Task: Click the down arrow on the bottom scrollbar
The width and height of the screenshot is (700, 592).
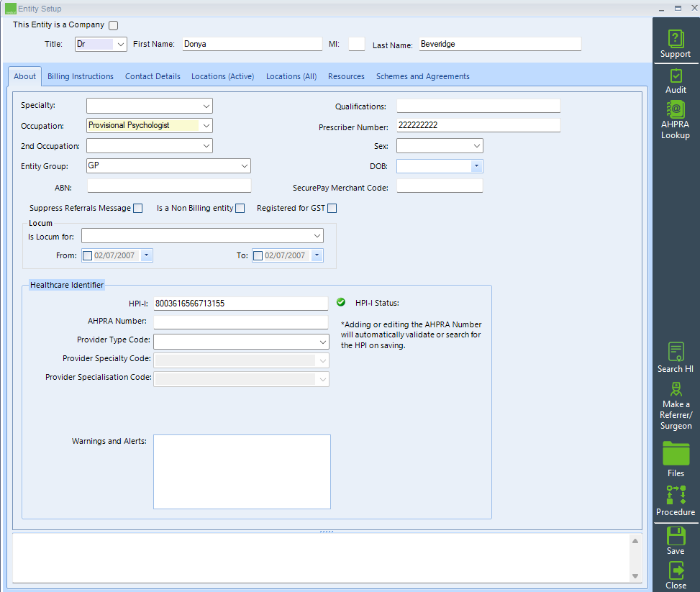Action: click(635, 576)
